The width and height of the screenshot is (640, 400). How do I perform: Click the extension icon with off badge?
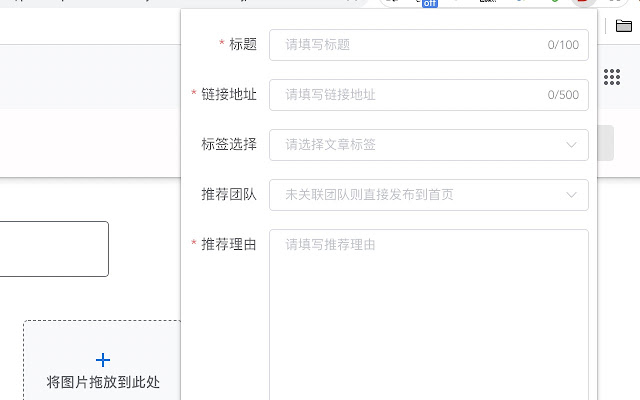click(x=429, y=3)
